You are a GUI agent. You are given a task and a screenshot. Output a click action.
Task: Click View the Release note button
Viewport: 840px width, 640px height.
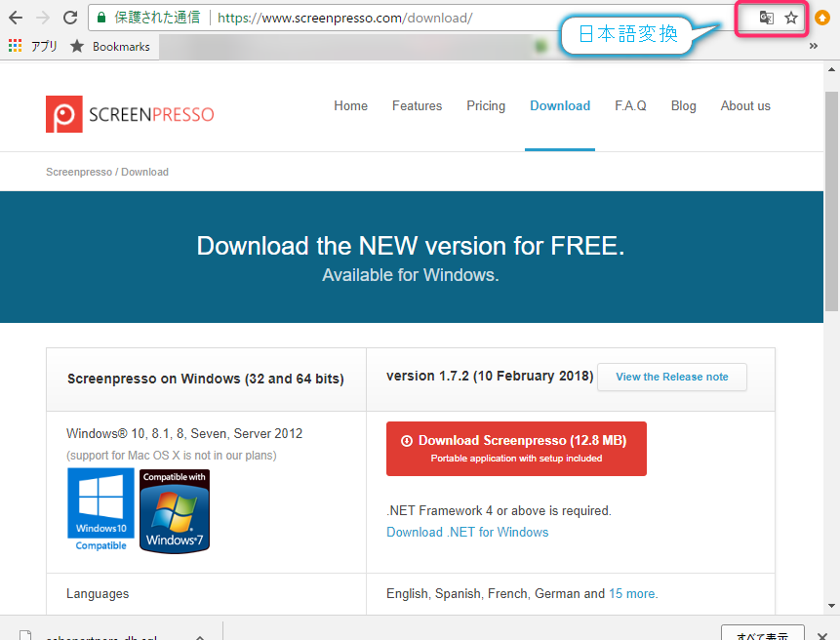672,377
